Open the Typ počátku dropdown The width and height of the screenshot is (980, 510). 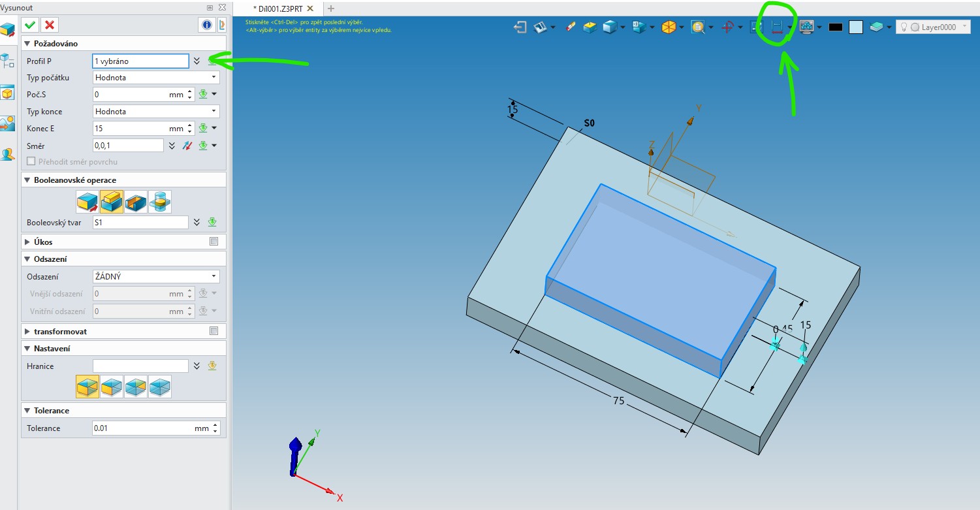click(x=156, y=77)
